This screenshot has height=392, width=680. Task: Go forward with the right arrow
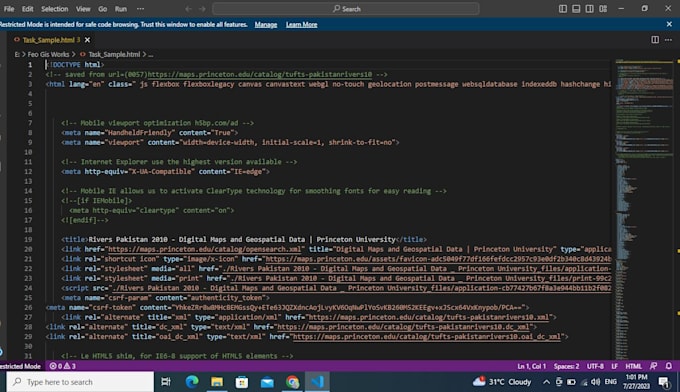click(202, 9)
